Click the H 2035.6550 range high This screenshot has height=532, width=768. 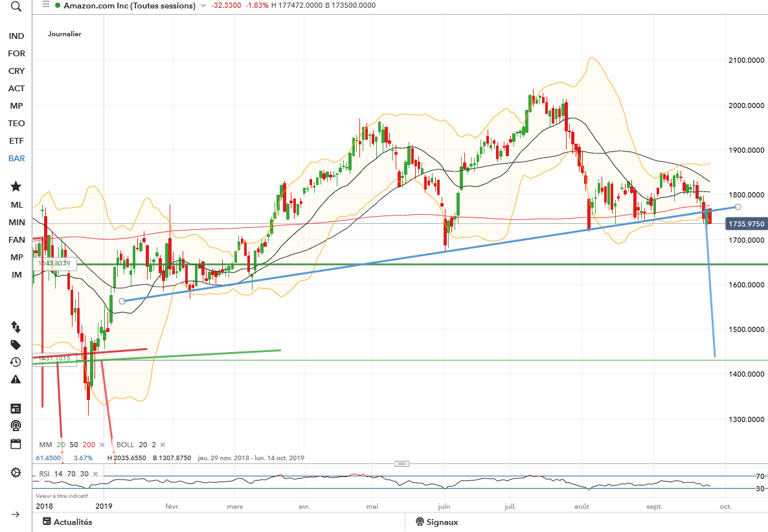point(127,458)
